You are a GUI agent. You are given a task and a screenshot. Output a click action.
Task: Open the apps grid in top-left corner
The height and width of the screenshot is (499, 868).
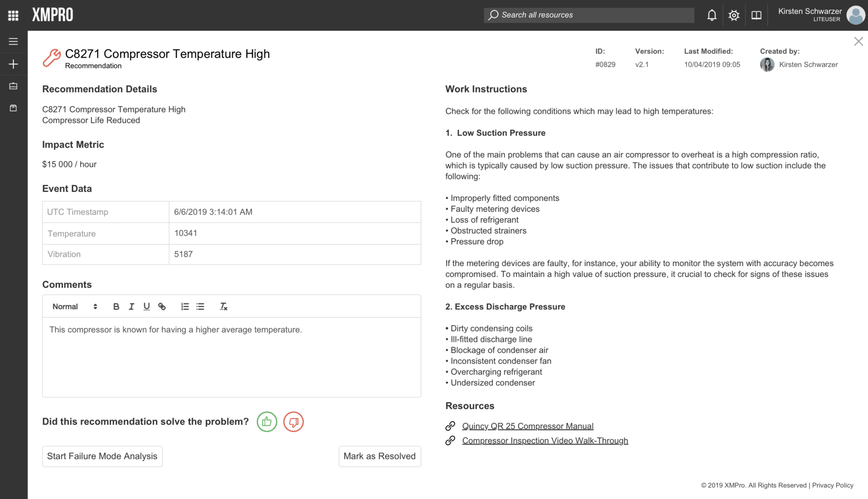(13, 14)
